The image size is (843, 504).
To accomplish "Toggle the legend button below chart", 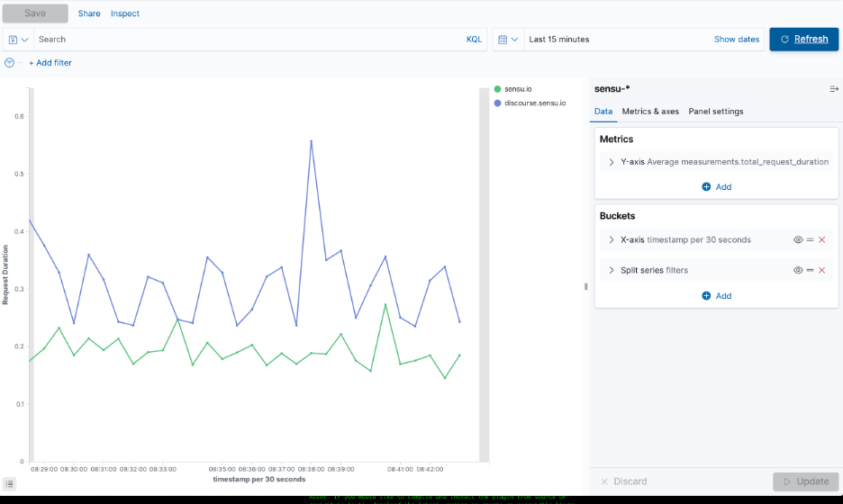I will click(9, 483).
